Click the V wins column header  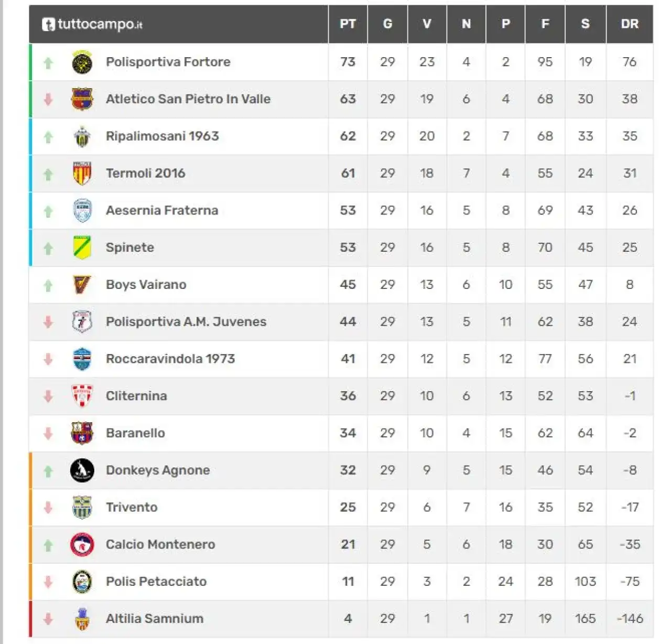(427, 24)
